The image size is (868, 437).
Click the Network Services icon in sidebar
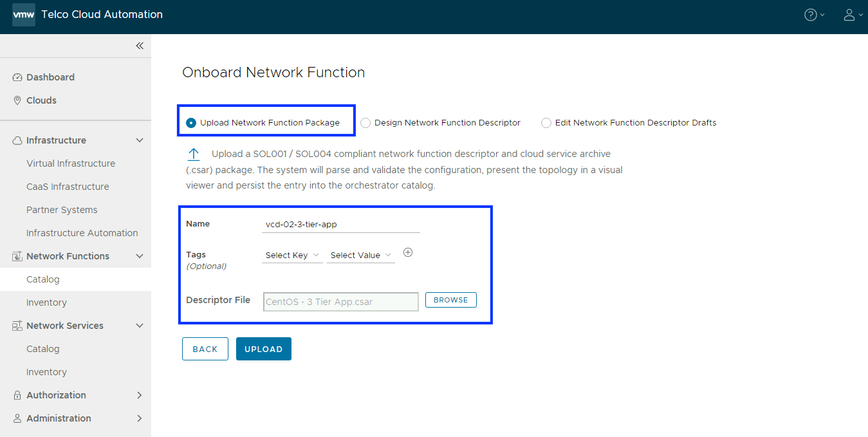pyautogui.click(x=17, y=326)
